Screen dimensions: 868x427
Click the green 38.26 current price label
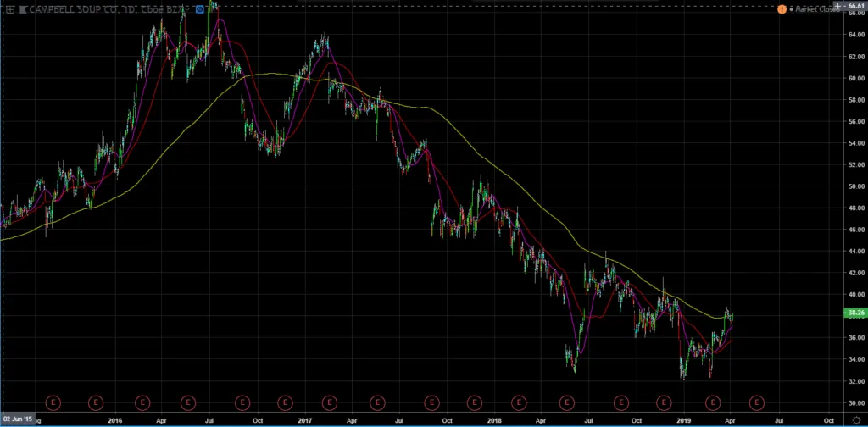856,313
